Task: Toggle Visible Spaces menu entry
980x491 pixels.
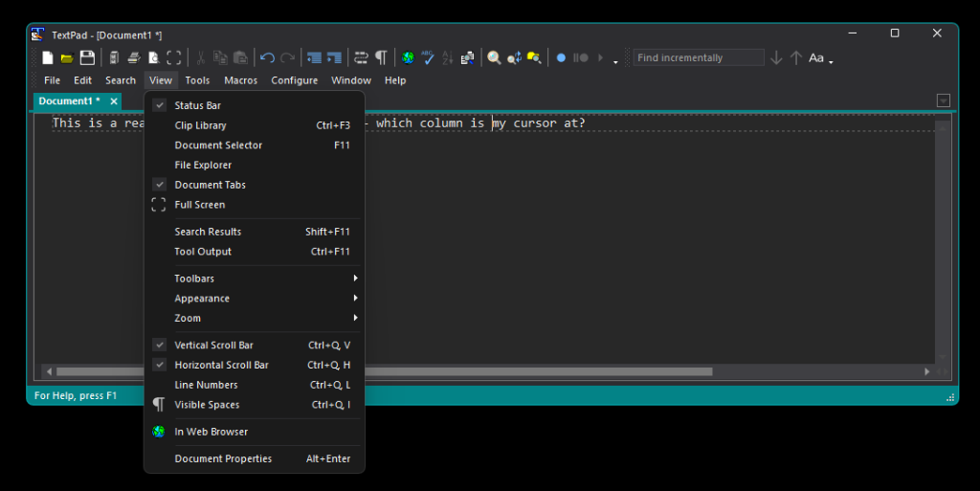Action: [x=255, y=405]
